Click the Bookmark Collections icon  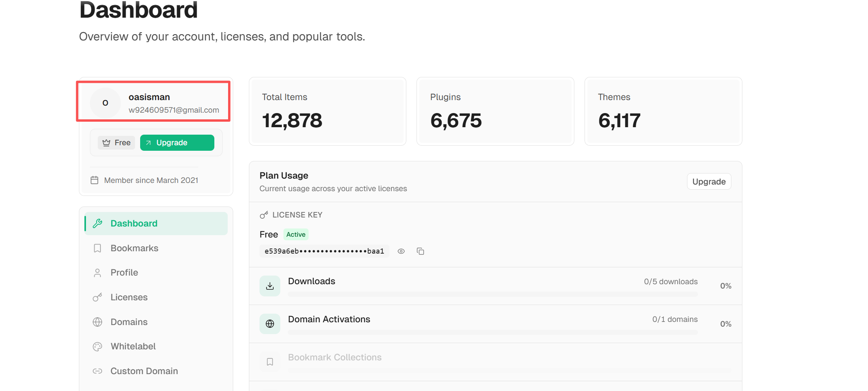click(x=270, y=362)
